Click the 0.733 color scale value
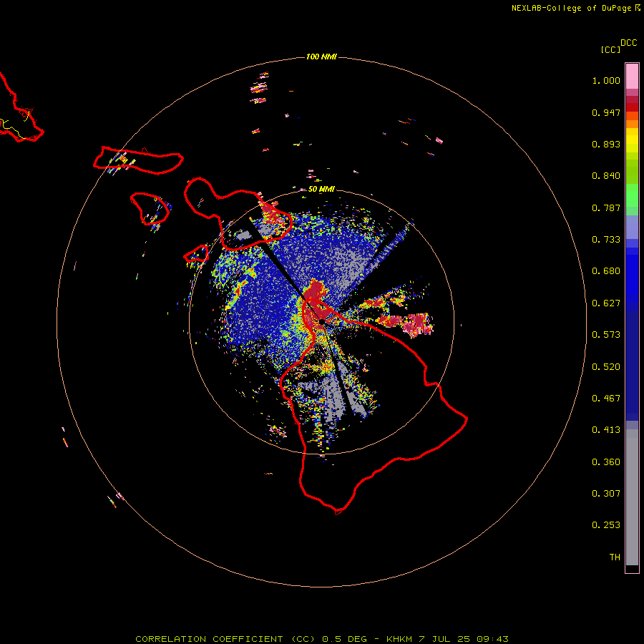The image size is (644, 644). pos(606,240)
